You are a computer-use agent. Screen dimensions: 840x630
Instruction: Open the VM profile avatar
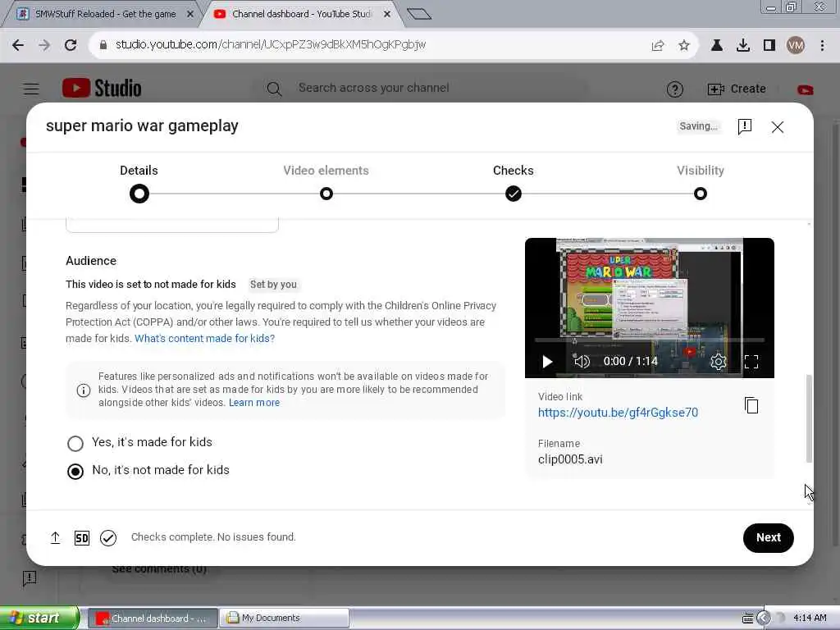796,46
